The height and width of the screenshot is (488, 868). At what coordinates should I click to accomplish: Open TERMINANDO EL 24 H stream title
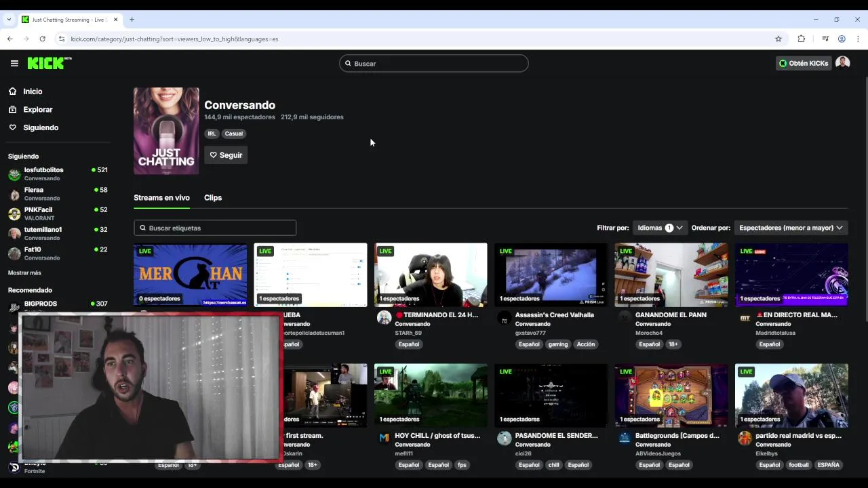click(x=437, y=315)
